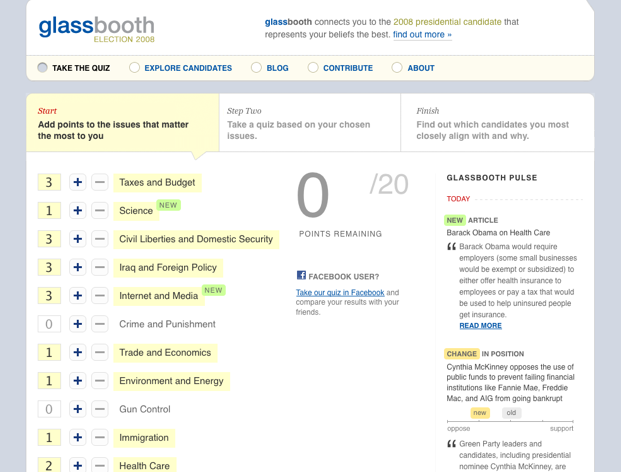Select the Contribute radio button
Image resolution: width=621 pixels, height=472 pixels.
point(313,68)
